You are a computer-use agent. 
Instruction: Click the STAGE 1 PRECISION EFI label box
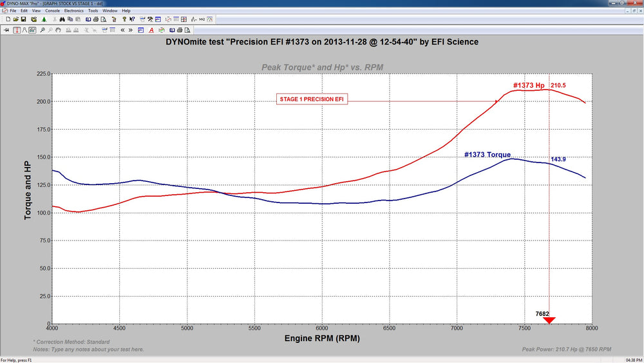(x=312, y=99)
